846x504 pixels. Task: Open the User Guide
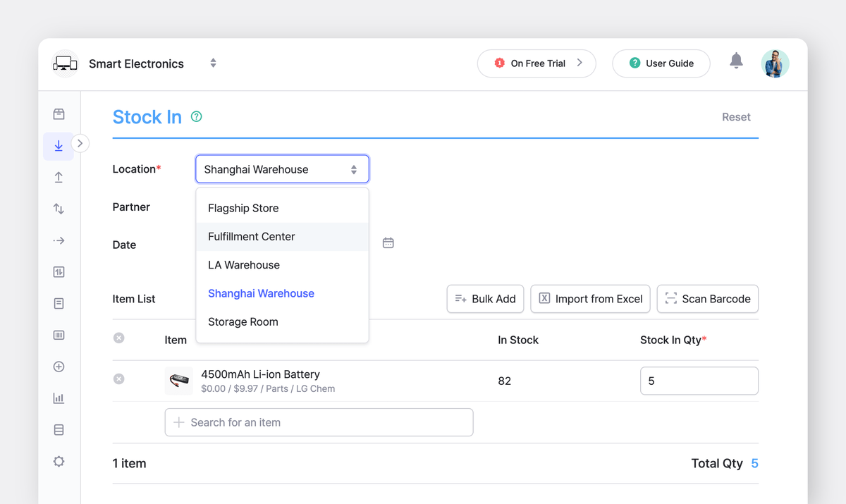(661, 63)
